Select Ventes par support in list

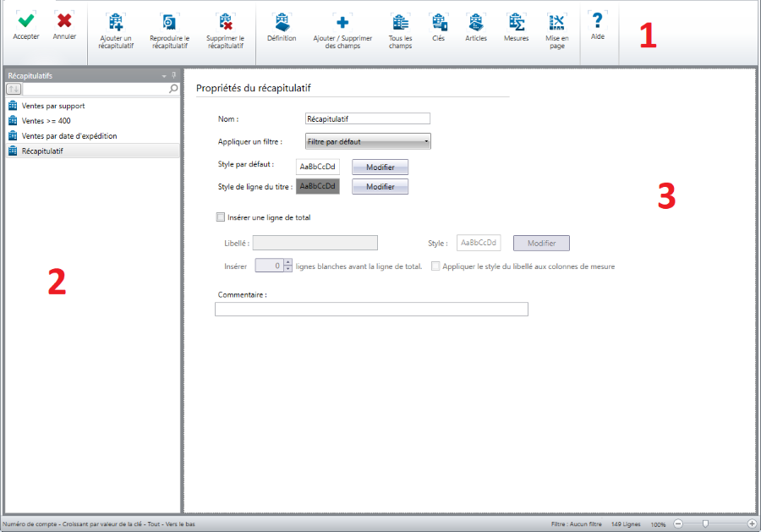[x=53, y=106]
